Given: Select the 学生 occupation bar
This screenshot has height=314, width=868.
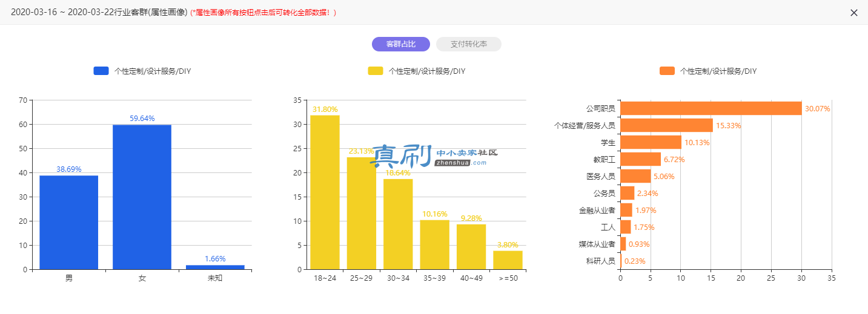Looking at the screenshot, I should pos(651,142).
